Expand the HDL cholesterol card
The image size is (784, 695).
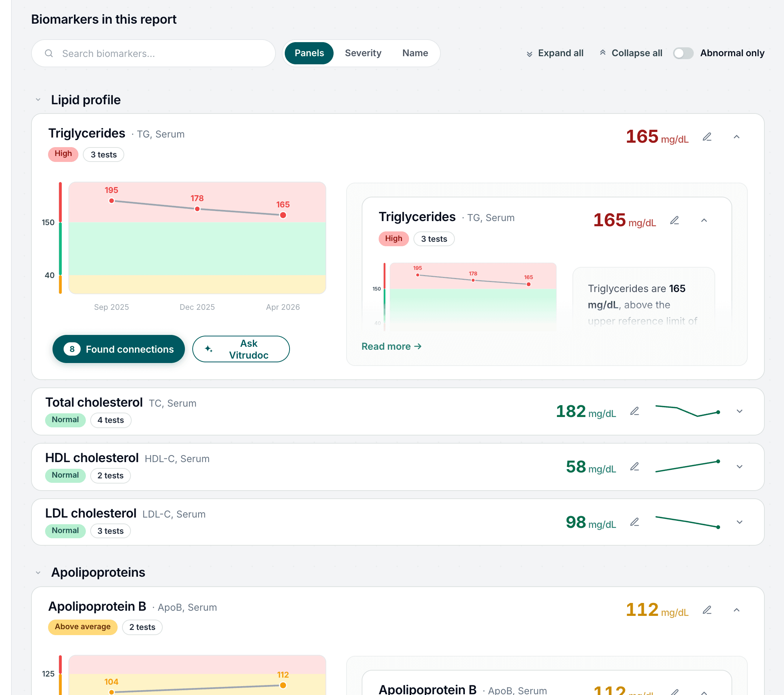tap(740, 467)
